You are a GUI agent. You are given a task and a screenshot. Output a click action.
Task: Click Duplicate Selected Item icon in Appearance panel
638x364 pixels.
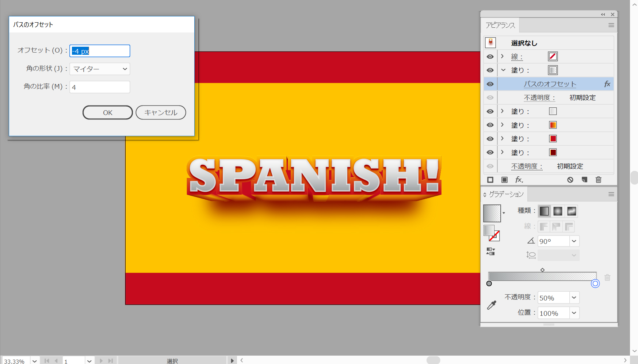tap(584, 180)
